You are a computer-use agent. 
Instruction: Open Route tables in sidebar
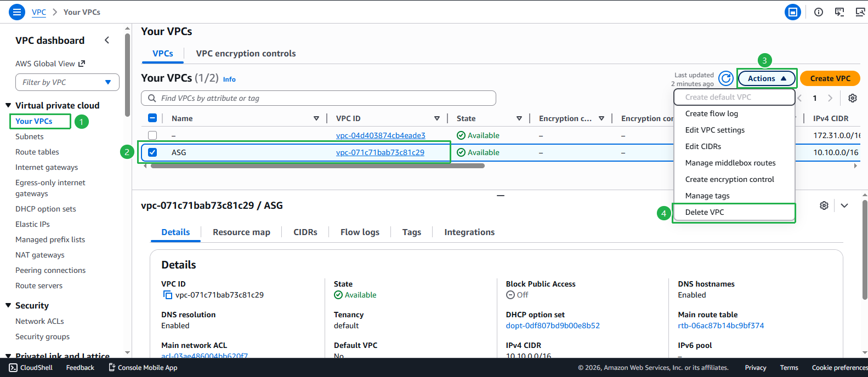(37, 152)
